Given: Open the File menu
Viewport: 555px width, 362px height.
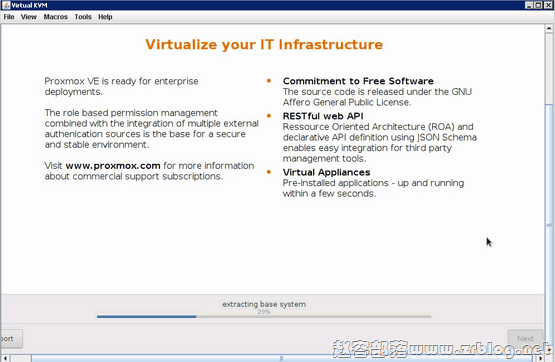Looking at the screenshot, I should 9,17.
